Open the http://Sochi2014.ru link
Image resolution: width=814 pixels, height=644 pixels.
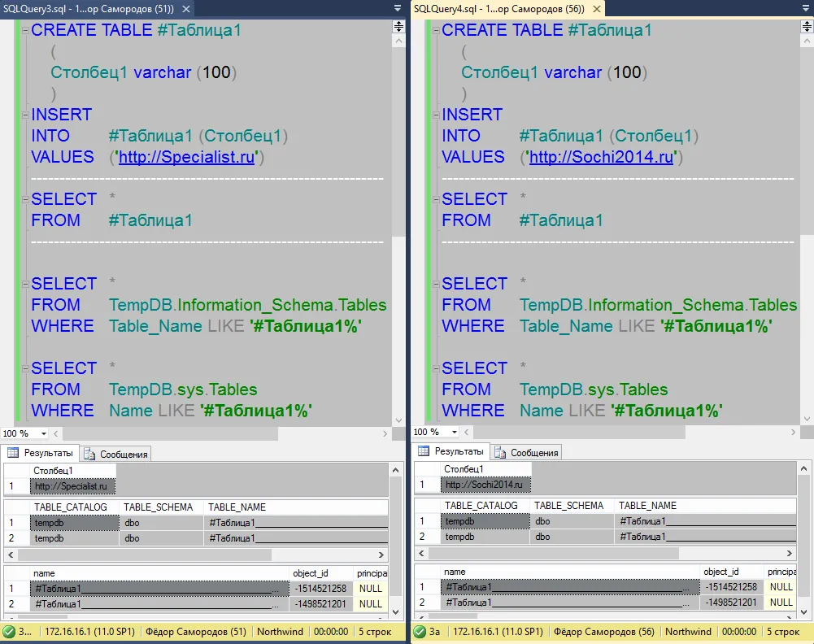(601, 157)
